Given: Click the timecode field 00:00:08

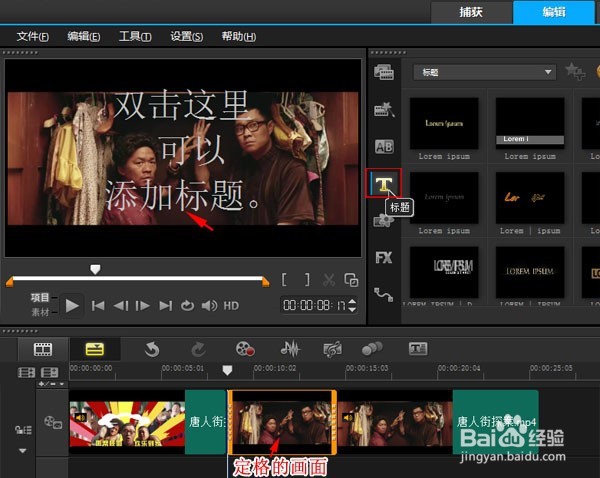Looking at the screenshot, I should pyautogui.click(x=314, y=305).
